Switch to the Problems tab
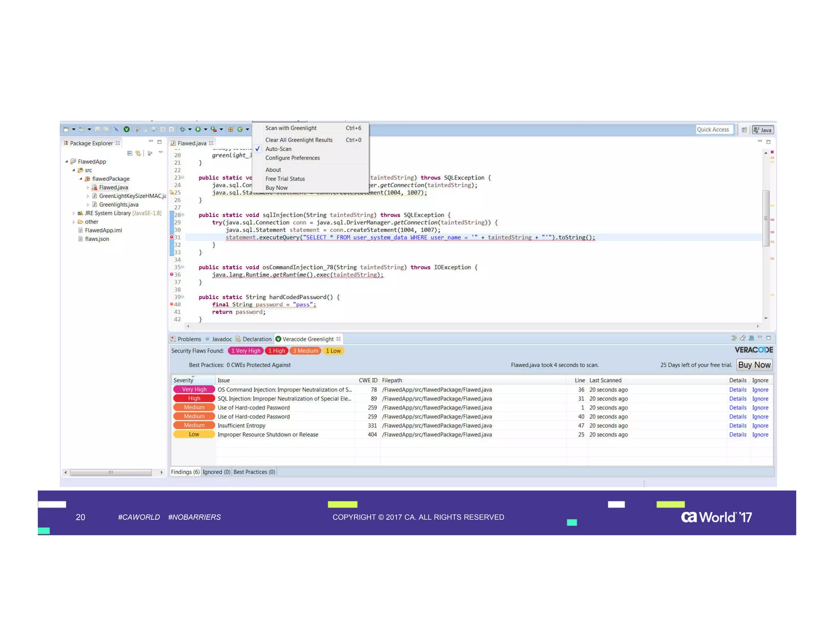834x644 pixels. pyautogui.click(x=189, y=339)
